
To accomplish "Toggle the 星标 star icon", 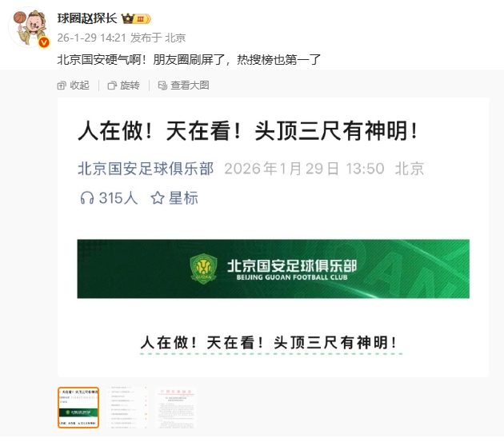I will (x=158, y=198).
